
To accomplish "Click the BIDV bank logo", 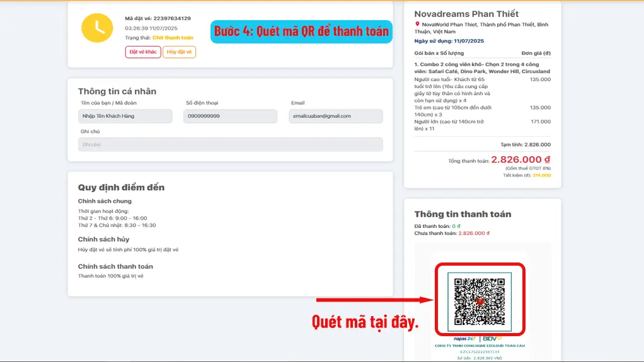I will [x=492, y=339].
